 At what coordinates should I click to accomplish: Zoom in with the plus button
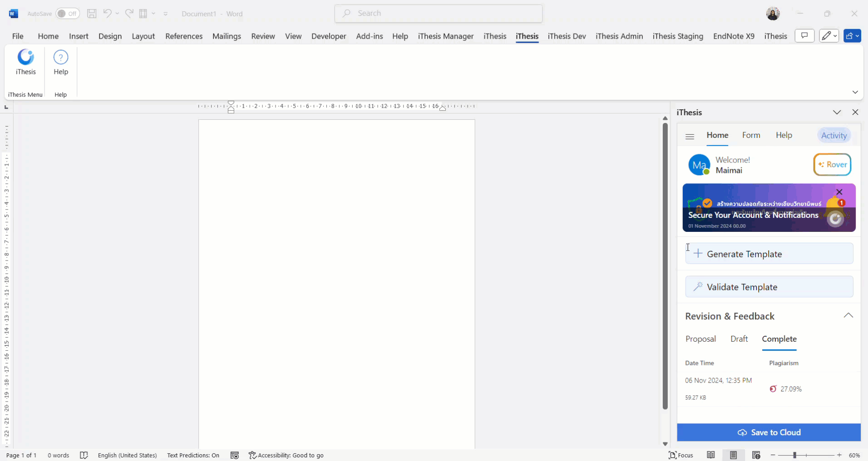click(839, 455)
